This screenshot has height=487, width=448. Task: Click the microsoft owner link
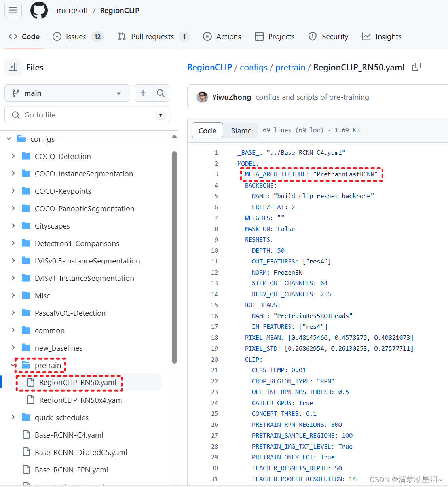[x=72, y=10]
